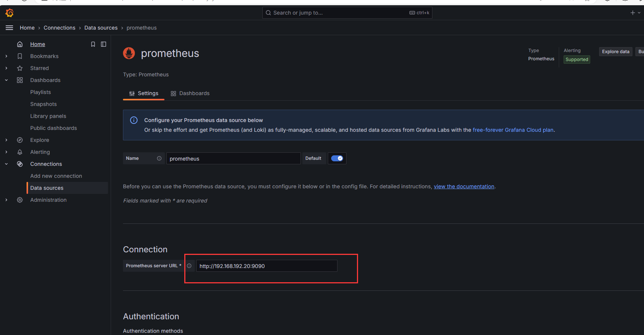This screenshot has height=335, width=644.
Task: Click the Administration gear icon
Action: click(x=20, y=200)
